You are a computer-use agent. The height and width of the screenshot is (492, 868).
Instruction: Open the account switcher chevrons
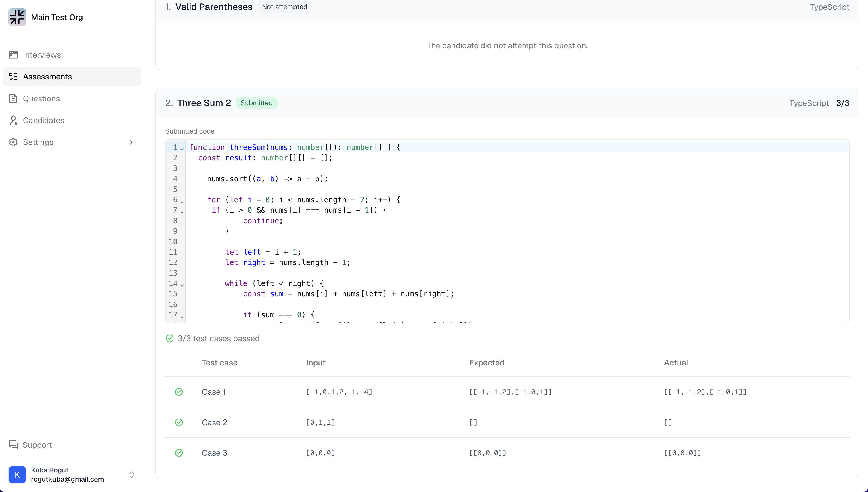click(132, 475)
